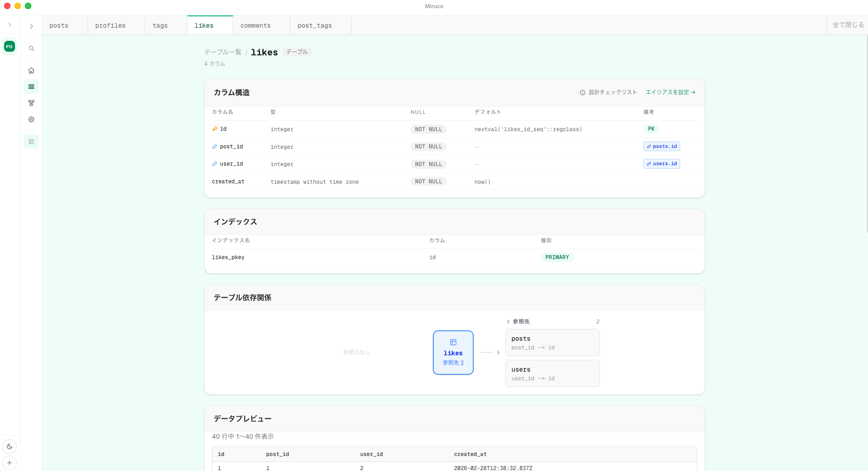The width and height of the screenshot is (868, 471).
Task: Click the likes table node in dependency diagram
Action: [x=453, y=353]
